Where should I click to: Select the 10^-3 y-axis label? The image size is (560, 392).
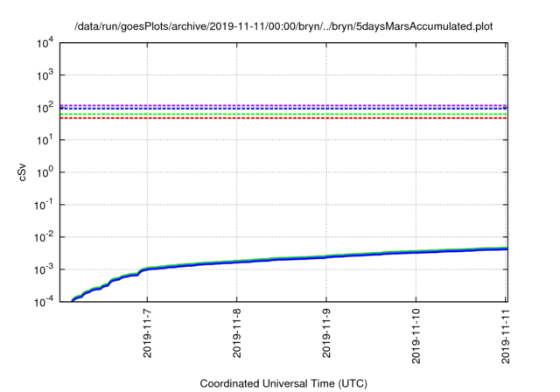44,269
